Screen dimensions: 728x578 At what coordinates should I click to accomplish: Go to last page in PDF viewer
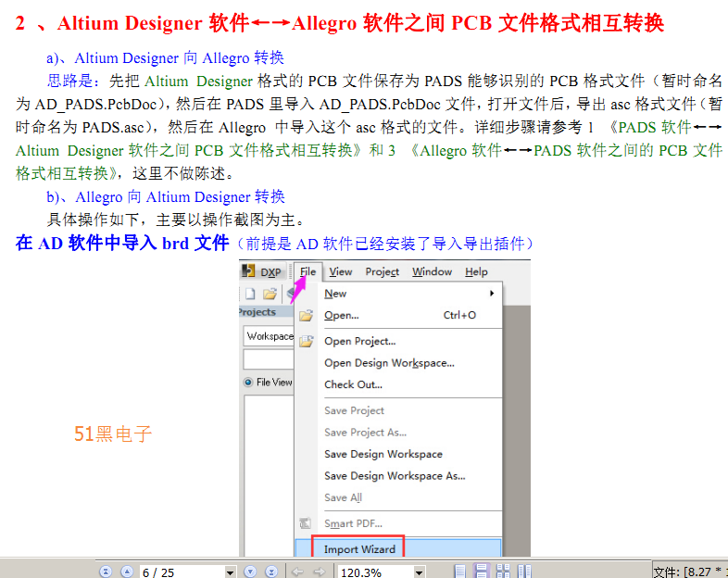pyautogui.click(x=271, y=572)
